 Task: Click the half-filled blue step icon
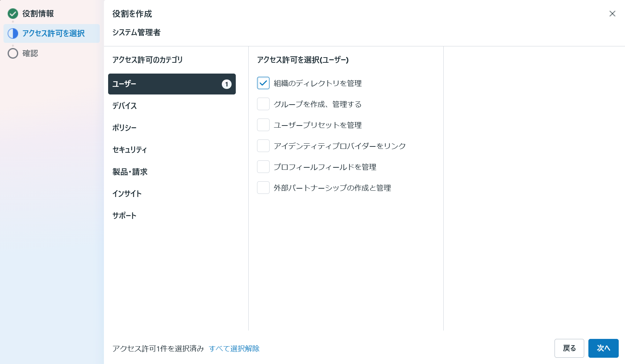pyautogui.click(x=13, y=33)
